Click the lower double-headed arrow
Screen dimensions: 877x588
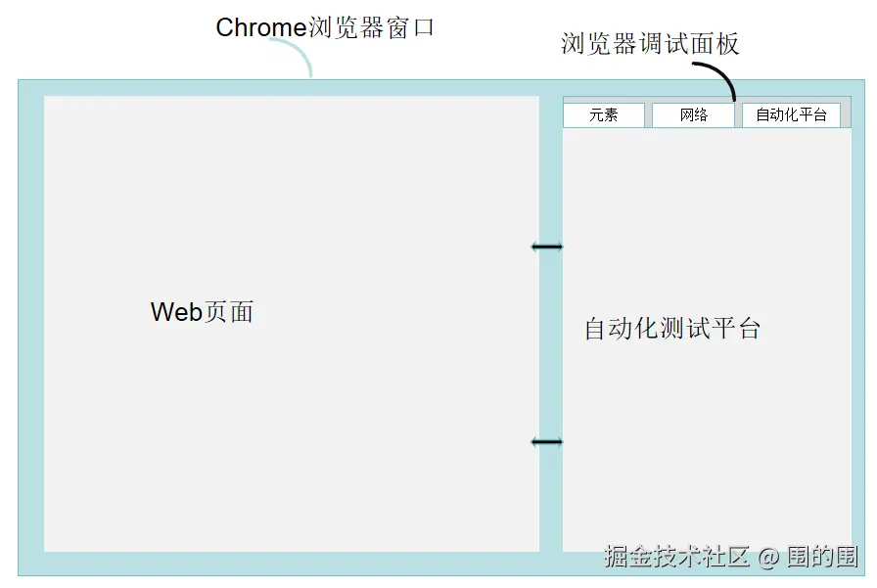(x=547, y=442)
